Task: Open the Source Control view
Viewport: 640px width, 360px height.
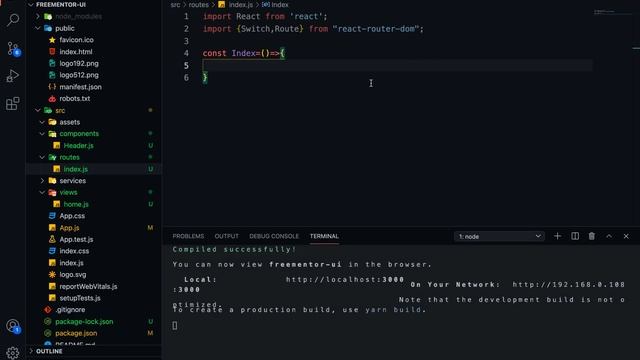Action: (x=13, y=49)
